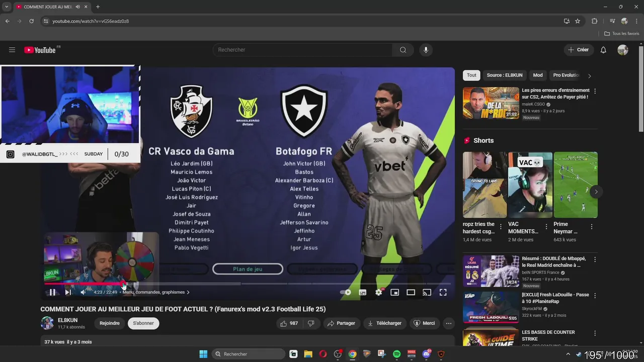Open more actions menu below video
The image size is (644, 362).
[449, 323]
